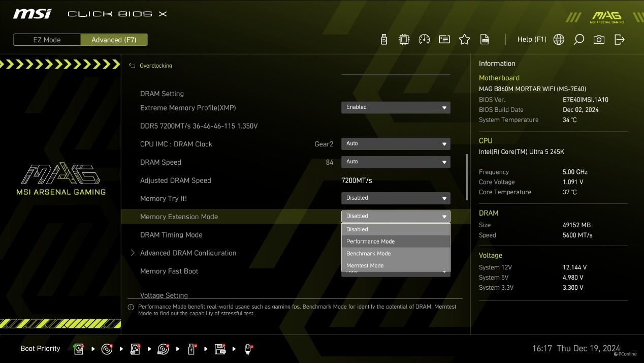This screenshot has height=363, width=644.
Task: Click the magnifier search icon
Action: click(x=578, y=40)
